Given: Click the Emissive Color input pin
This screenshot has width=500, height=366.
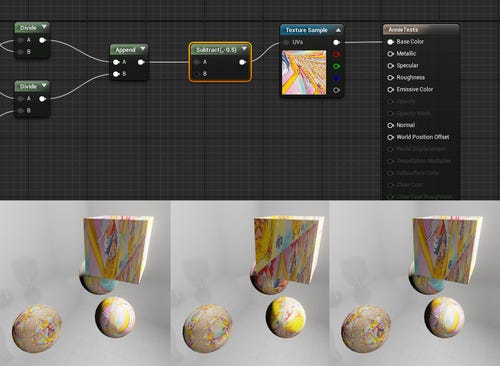Looking at the screenshot, I should point(391,90).
